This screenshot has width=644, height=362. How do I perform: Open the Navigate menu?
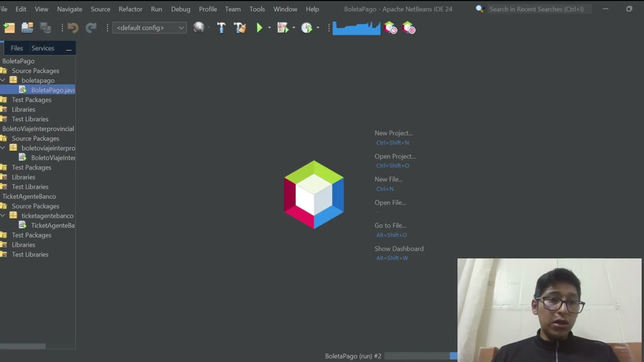[x=69, y=9]
